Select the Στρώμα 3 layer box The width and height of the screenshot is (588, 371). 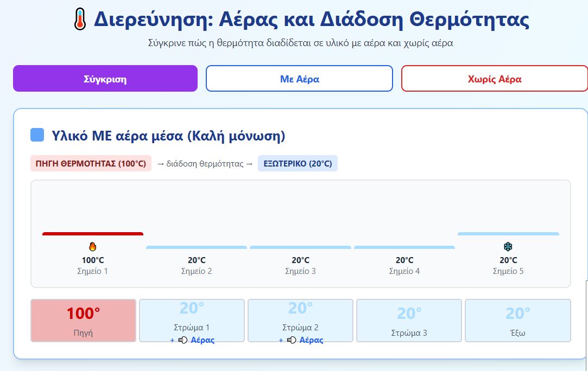[x=409, y=320]
